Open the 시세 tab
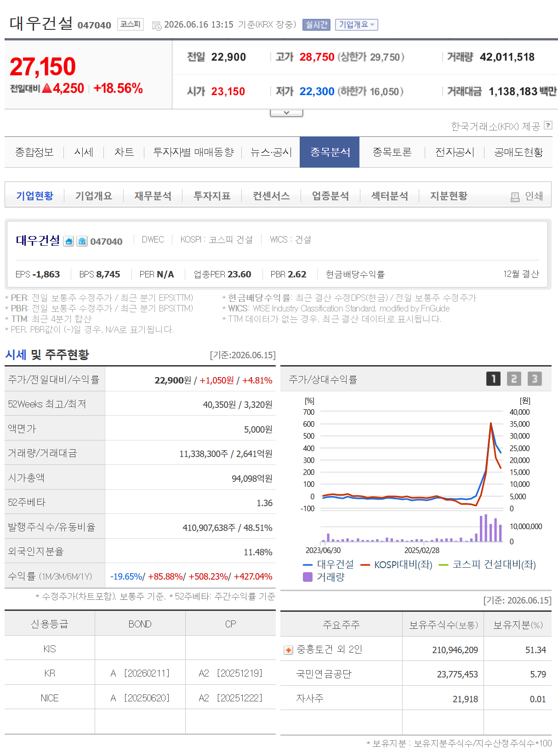Screen dimensions: 558x756 coord(84,152)
